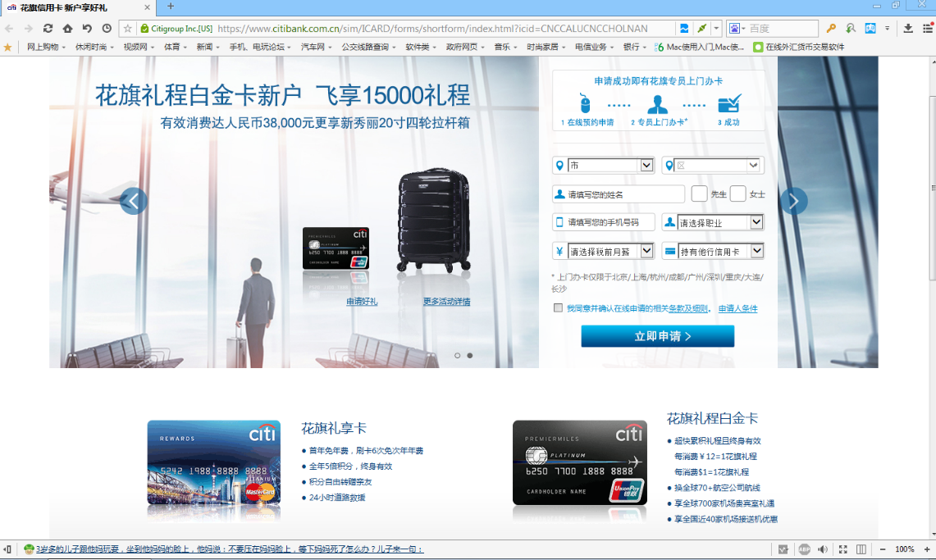Click the name field 请填写您的姓名
This screenshot has width=936, height=560.
[x=619, y=193]
